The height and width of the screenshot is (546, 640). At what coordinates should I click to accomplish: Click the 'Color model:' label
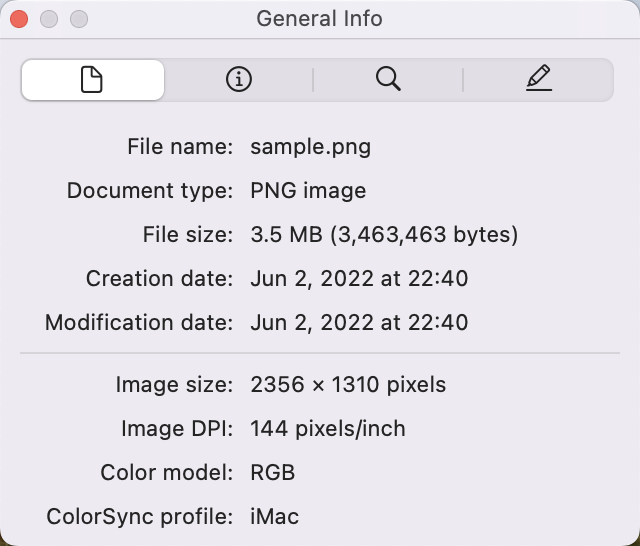pos(167,473)
